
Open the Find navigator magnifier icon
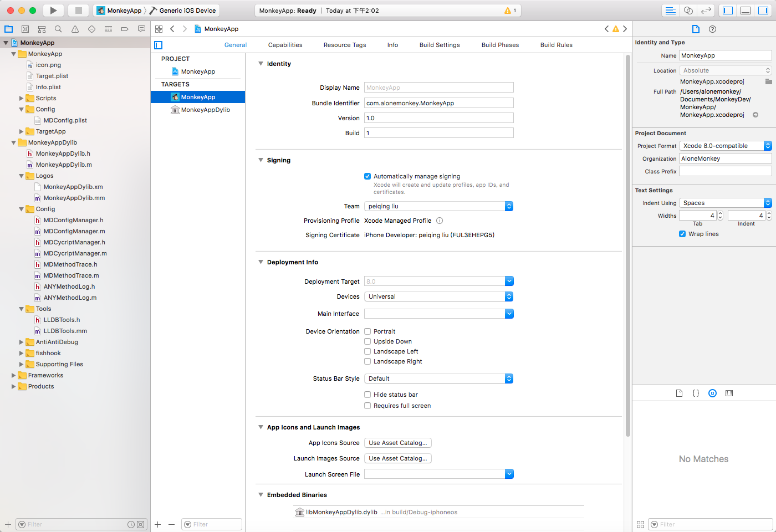click(58, 29)
